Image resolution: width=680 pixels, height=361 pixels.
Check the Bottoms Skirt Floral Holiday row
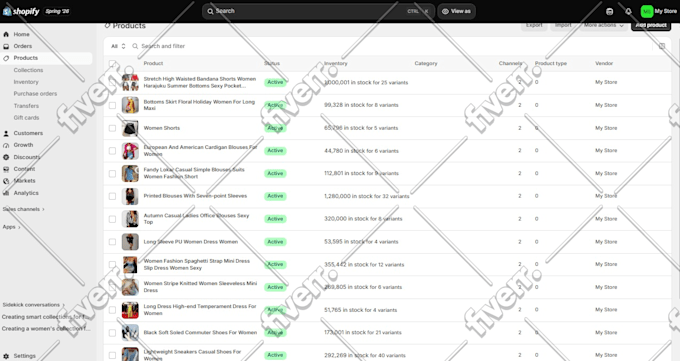click(x=112, y=105)
